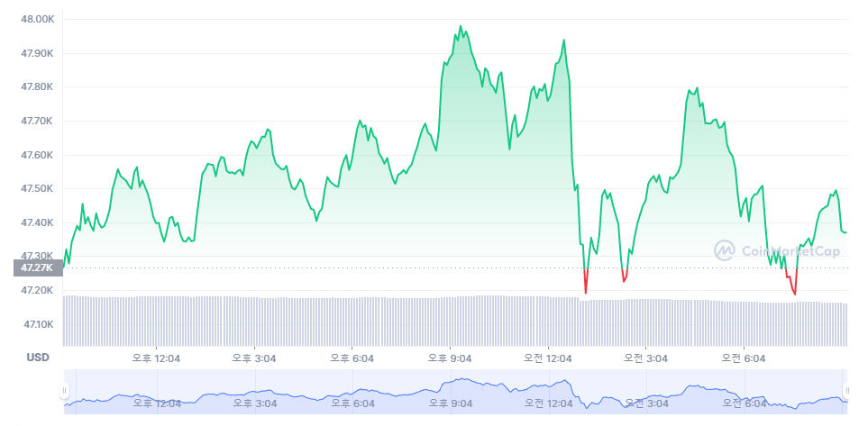The image size is (868, 426).
Task: Click the highest peak of the price line
Action: (461, 27)
